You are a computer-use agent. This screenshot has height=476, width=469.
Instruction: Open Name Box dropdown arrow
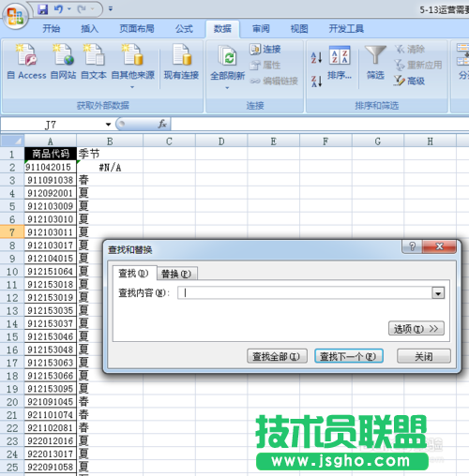point(108,125)
